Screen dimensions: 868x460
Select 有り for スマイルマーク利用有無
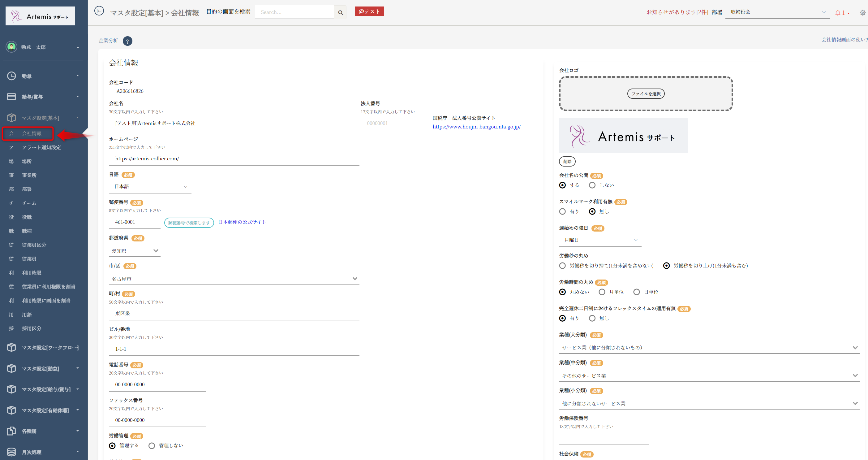coord(562,211)
